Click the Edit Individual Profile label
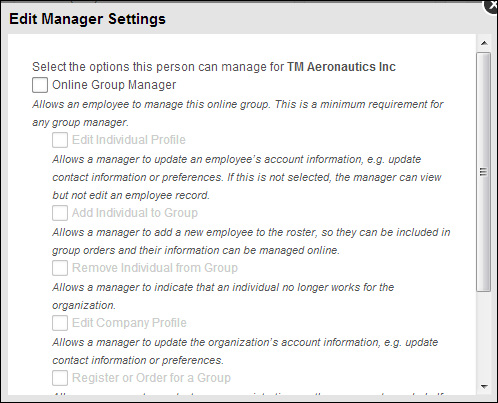 click(x=129, y=140)
